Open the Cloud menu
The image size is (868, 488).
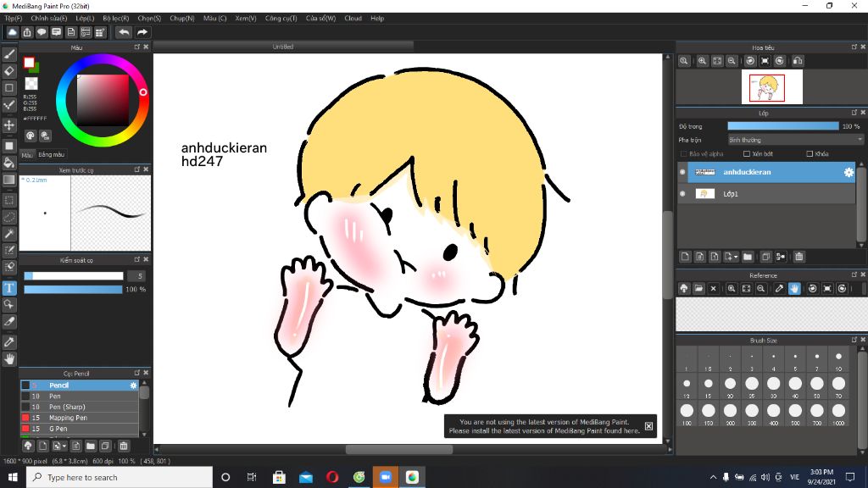(353, 19)
